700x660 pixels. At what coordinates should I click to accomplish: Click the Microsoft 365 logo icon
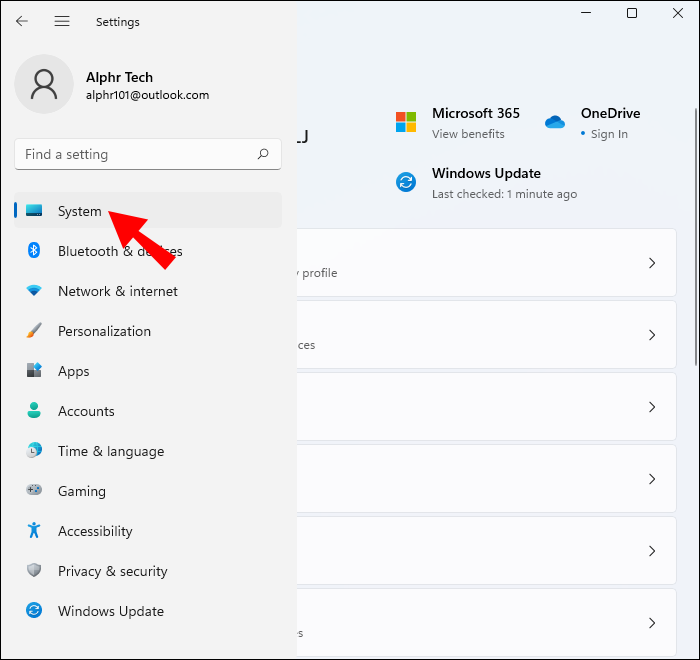[406, 122]
